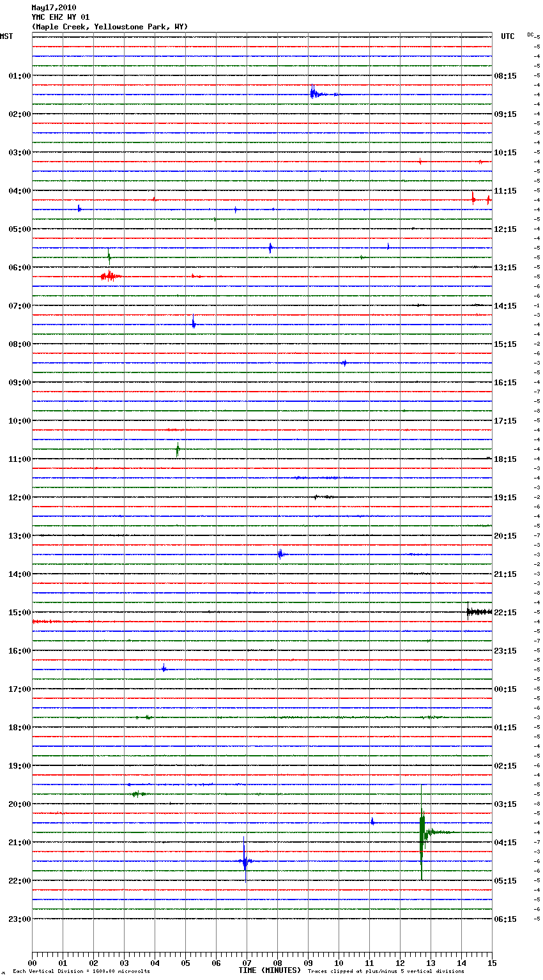Click the 23:00 MST time label
The height and width of the screenshot is (980, 543).
[x=20, y=919]
